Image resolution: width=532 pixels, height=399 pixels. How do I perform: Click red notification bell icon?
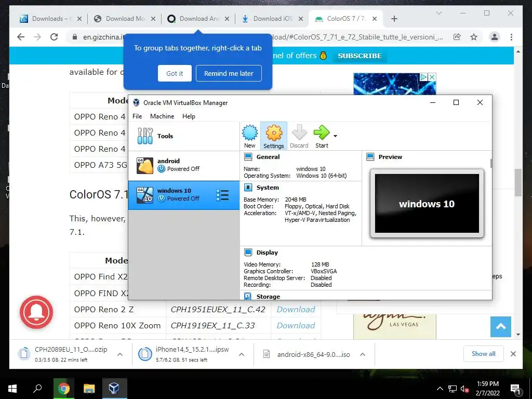pyautogui.click(x=36, y=312)
